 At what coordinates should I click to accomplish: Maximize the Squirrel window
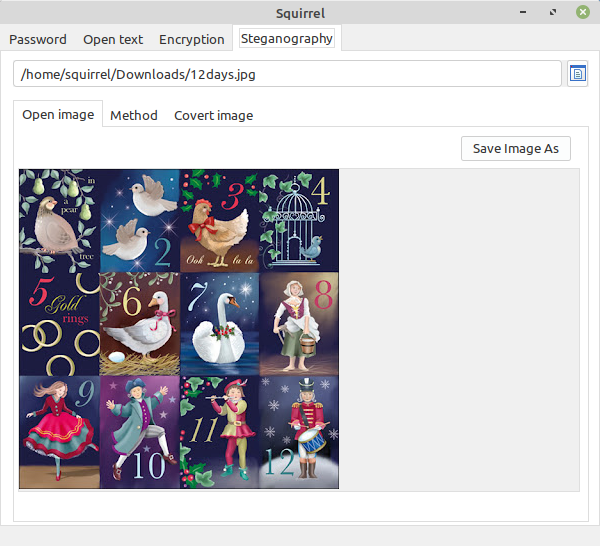point(552,13)
